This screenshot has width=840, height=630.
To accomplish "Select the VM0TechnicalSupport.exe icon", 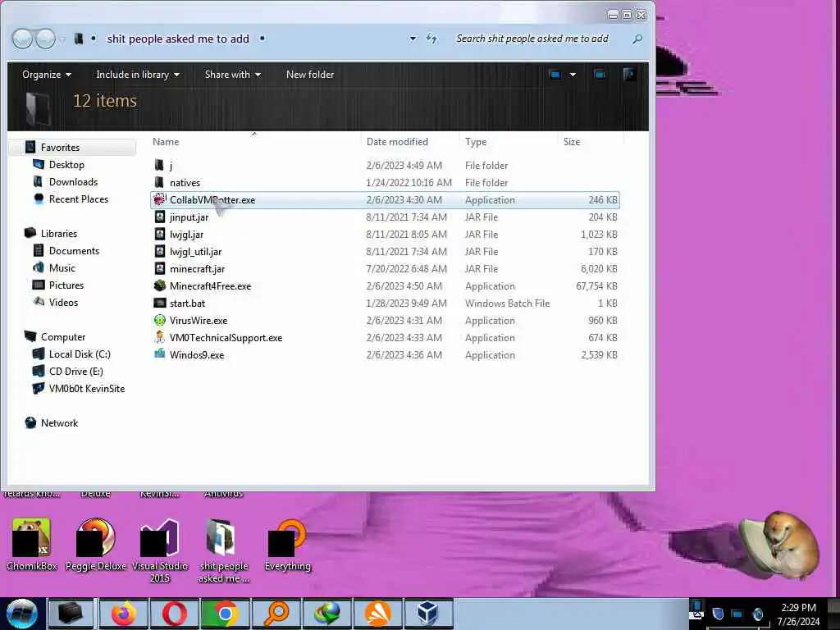I will [160, 337].
